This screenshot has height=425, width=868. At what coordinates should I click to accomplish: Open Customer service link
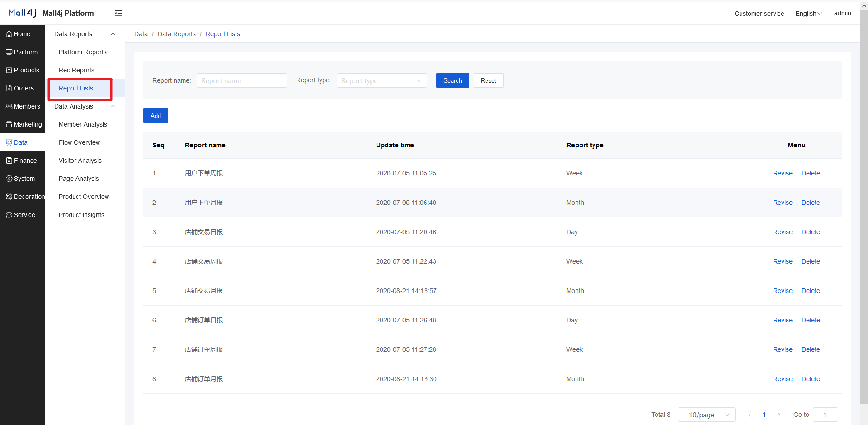pos(759,14)
